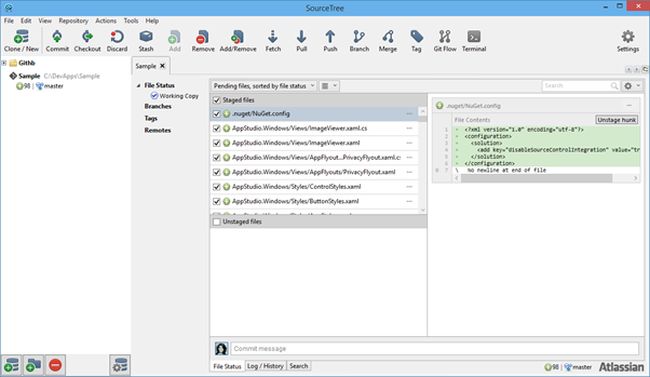Viewport: 650px width, 377px height.
Task: Open the Edit menu
Action: point(26,21)
